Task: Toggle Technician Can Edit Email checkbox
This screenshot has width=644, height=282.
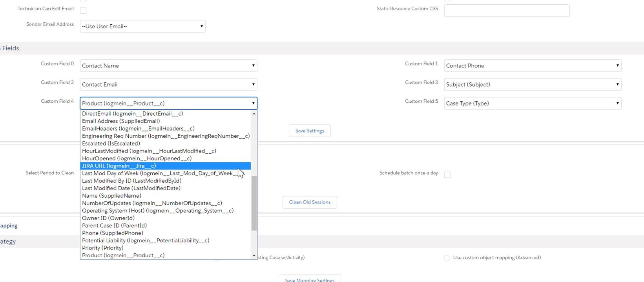Action: (x=83, y=11)
